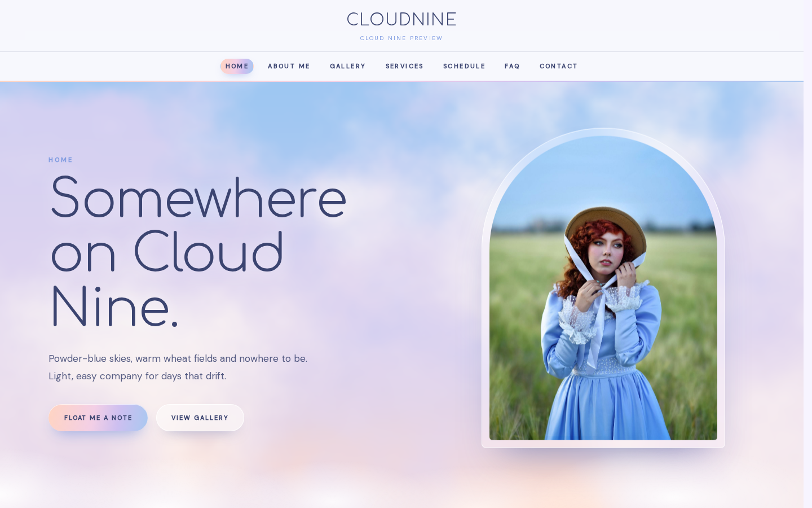Click the Cloud Nine Preview tagline
The image size is (812, 508).
401,38
